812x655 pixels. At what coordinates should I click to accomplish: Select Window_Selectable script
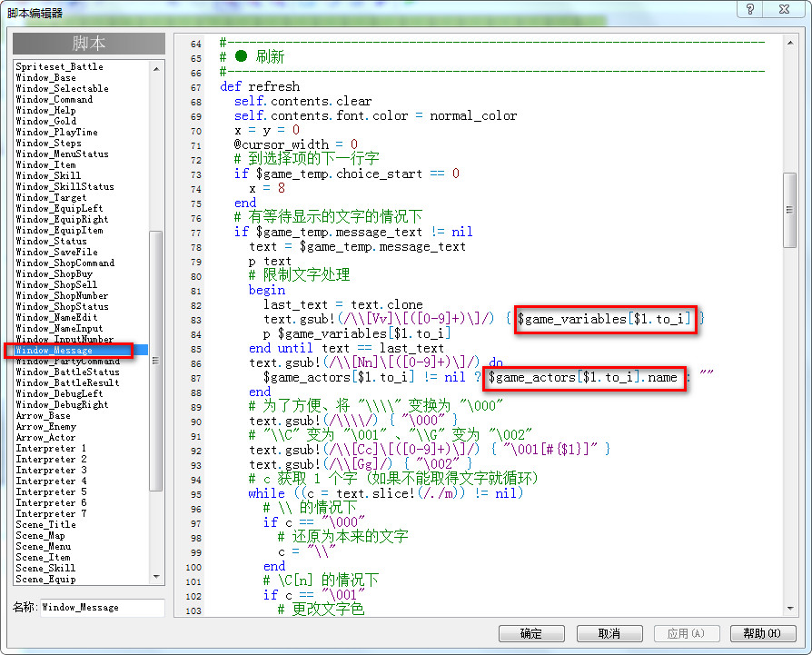(62, 88)
